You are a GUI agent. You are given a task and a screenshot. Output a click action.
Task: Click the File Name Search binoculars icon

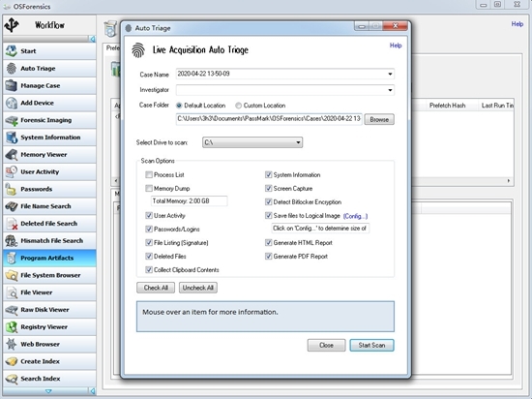click(12, 206)
